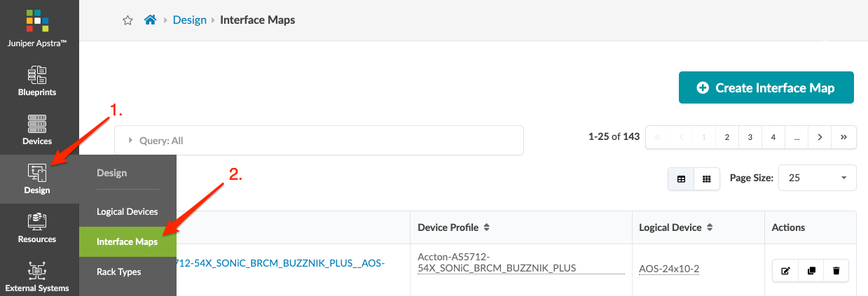Sort by Logical Device column
This screenshot has height=296, width=868.
[709, 227]
